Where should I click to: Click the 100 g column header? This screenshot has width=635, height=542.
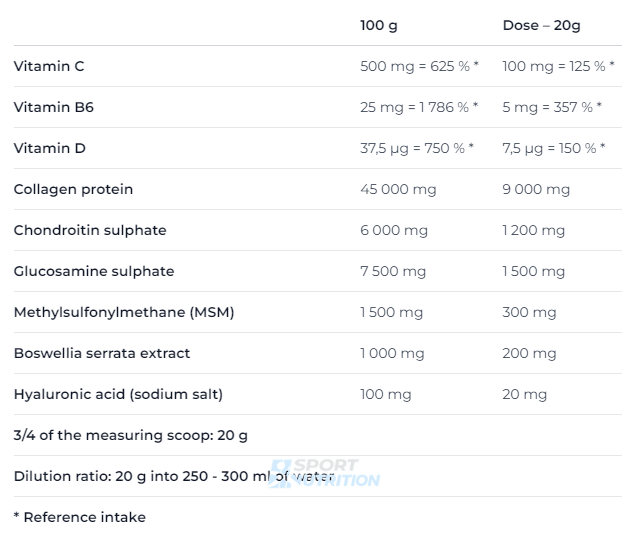point(379,25)
